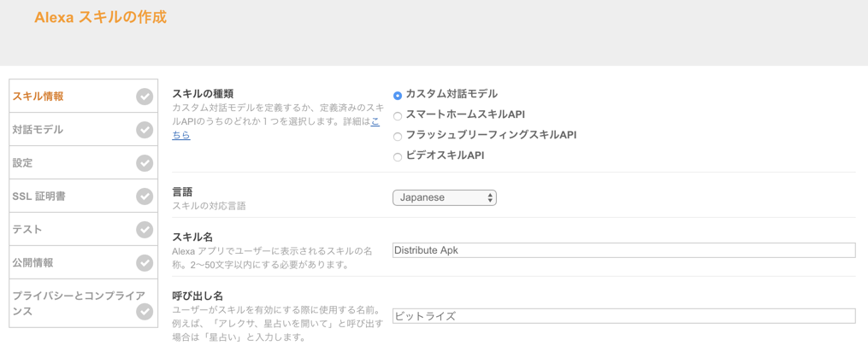Viewport: 868px width, 346px height.
Task: Choose the ビデオスキルAPI radio option
Action: (398, 157)
